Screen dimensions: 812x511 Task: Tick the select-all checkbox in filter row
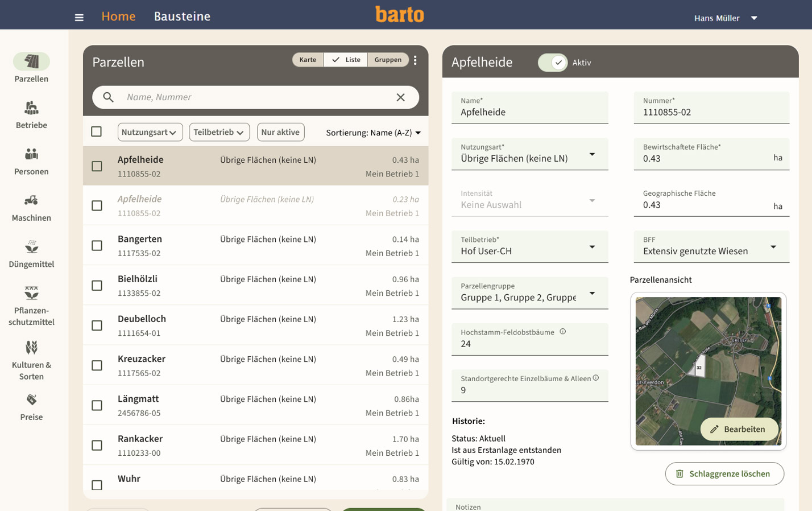click(x=97, y=132)
